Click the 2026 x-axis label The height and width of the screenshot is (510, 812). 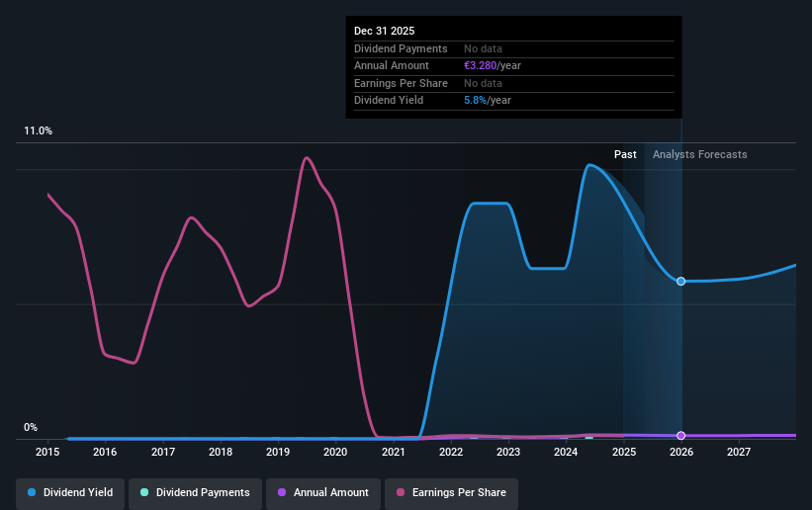coord(681,452)
